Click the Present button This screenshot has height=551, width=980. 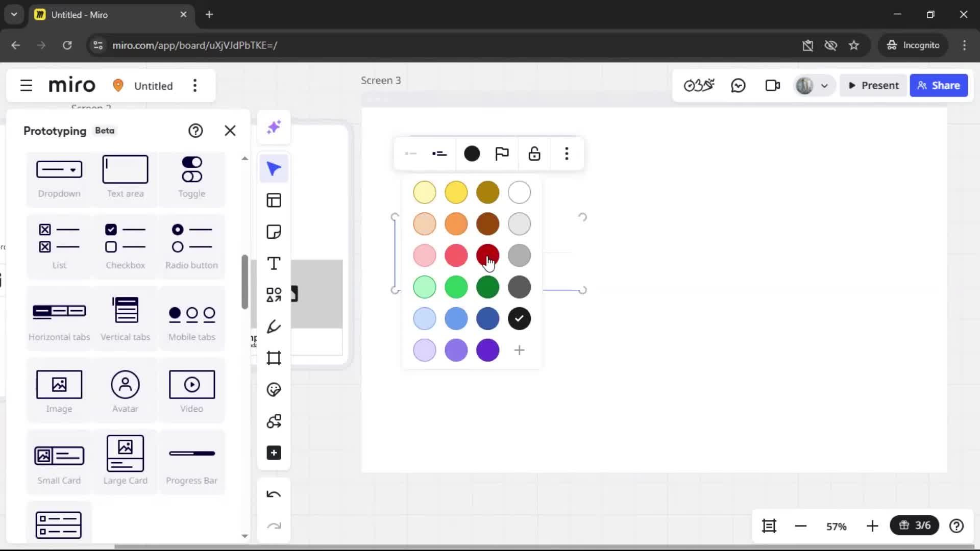click(x=873, y=86)
